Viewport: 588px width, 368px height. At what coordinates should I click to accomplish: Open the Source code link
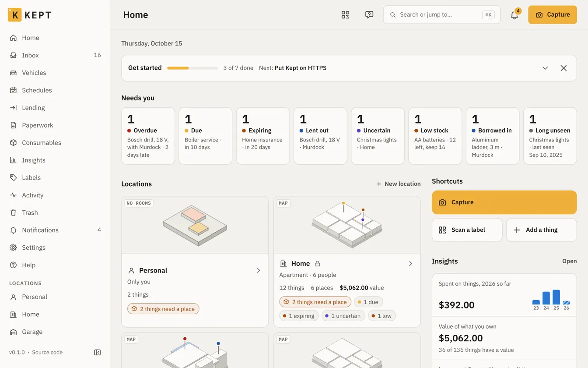[x=47, y=352]
